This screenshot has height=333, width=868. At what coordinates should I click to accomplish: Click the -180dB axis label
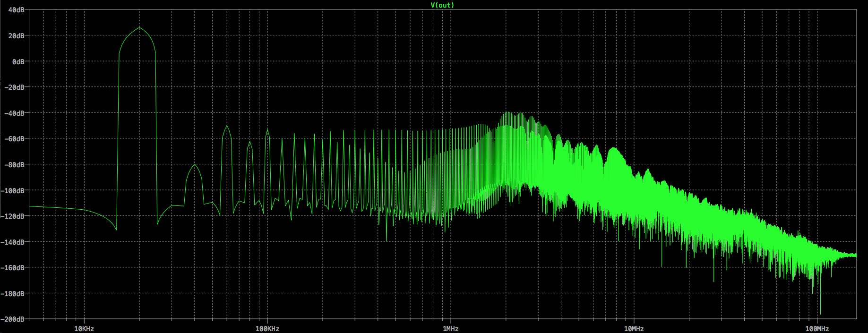(13, 294)
